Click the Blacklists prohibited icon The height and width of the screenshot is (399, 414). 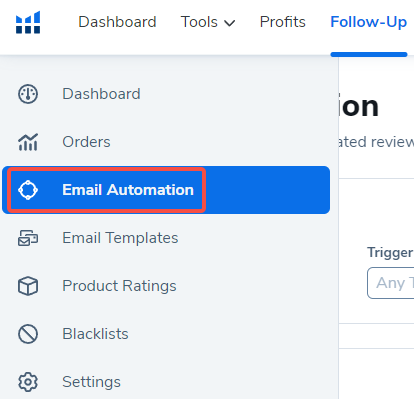28,334
